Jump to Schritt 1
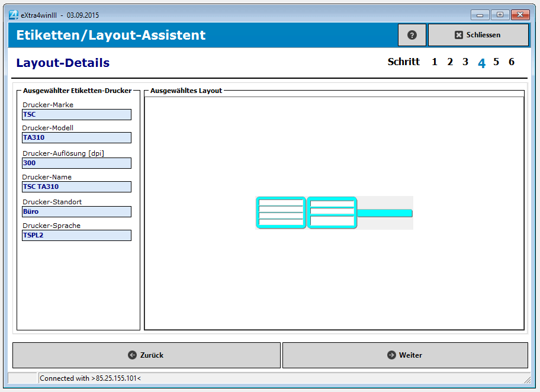540x392 pixels. click(435, 62)
